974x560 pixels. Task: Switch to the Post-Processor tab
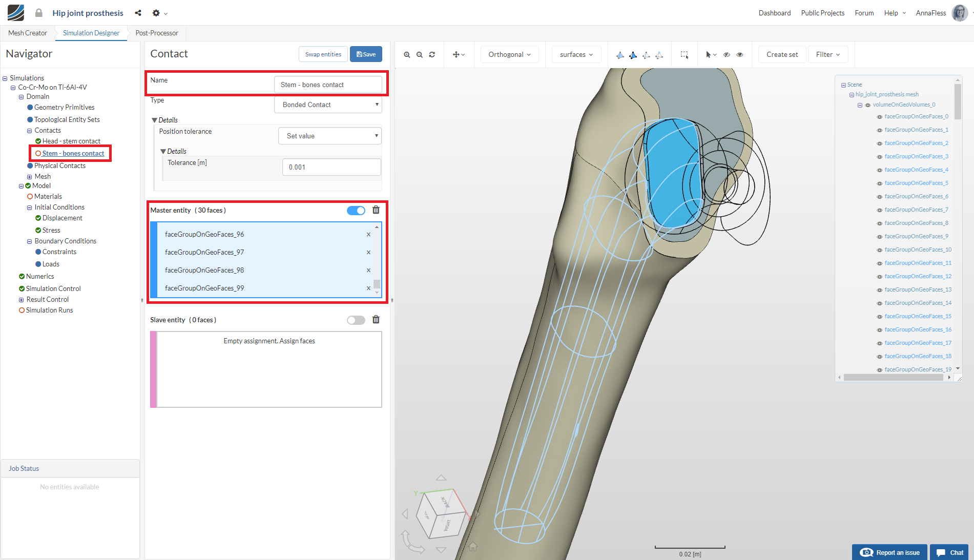157,33
